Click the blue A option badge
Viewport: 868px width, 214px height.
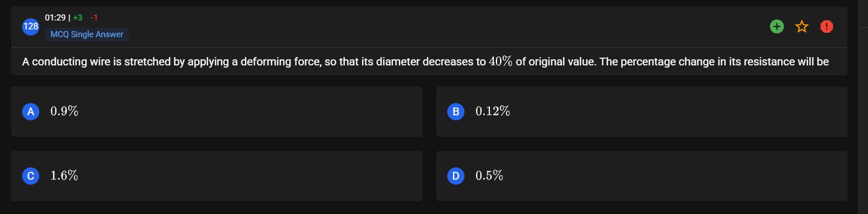pyautogui.click(x=30, y=111)
